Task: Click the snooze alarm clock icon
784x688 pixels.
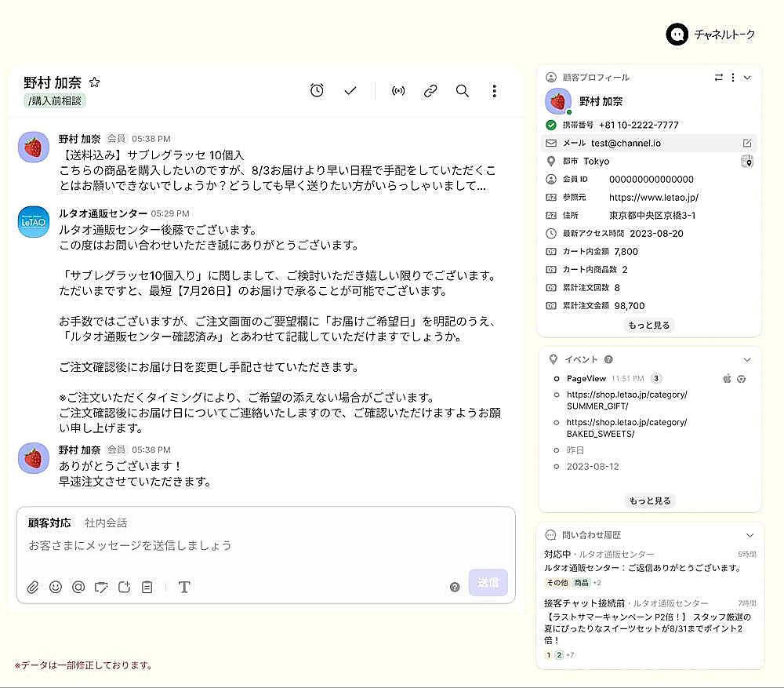Action: pyautogui.click(x=317, y=91)
